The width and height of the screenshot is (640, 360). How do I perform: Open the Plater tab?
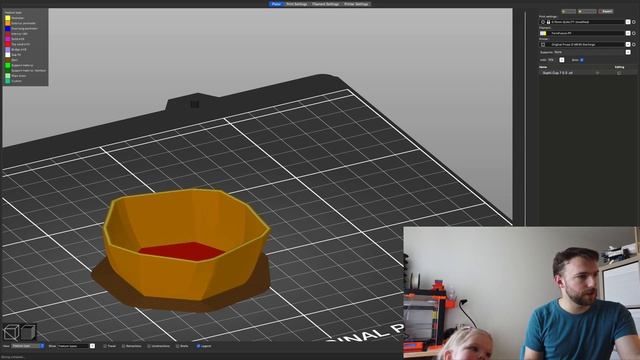(x=276, y=4)
